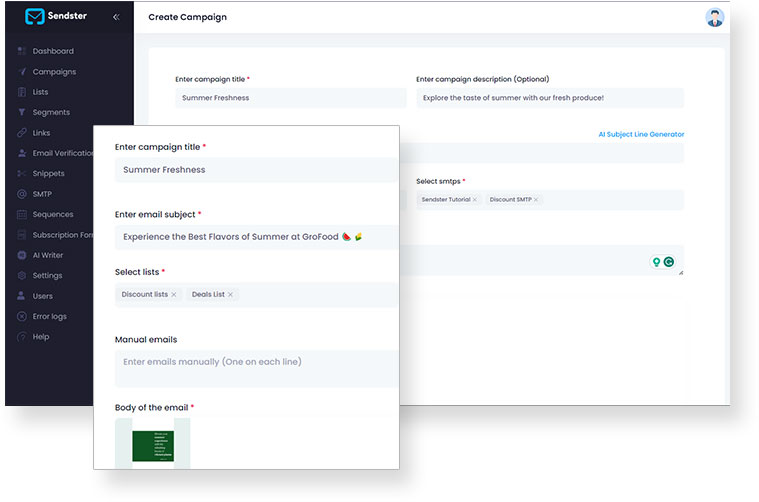759x502 pixels.
Task: Click the Help sidebar label
Action: pos(41,336)
